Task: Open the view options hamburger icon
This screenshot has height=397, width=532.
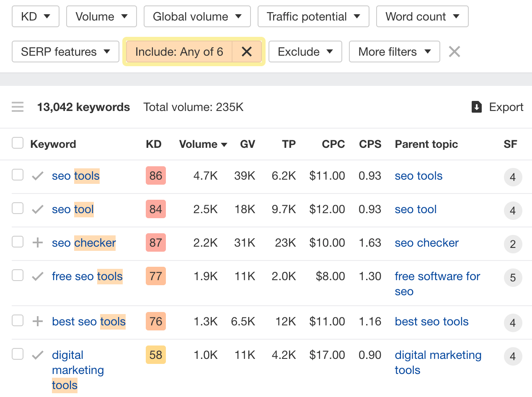Action: pyautogui.click(x=18, y=107)
